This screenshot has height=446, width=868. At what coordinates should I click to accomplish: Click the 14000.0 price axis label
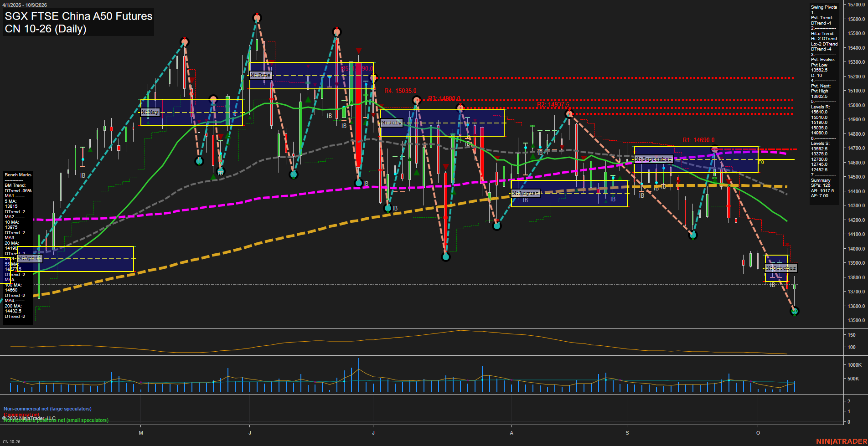tap(856, 249)
